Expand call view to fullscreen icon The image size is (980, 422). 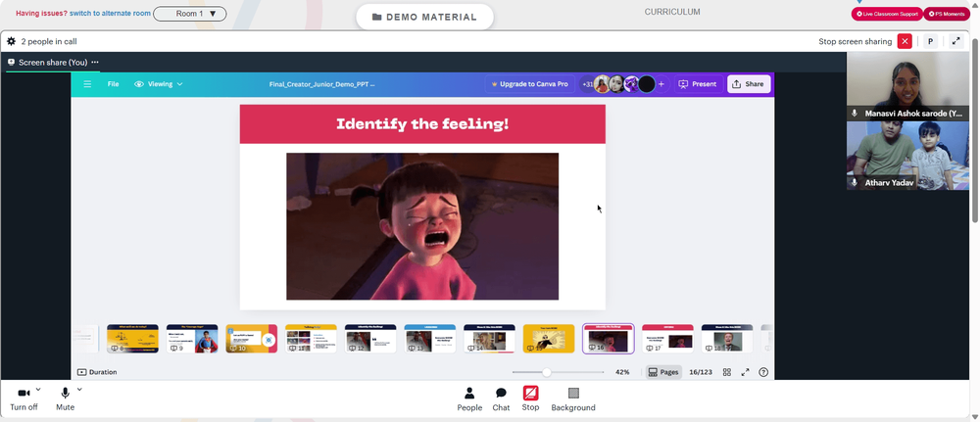pyautogui.click(x=955, y=41)
